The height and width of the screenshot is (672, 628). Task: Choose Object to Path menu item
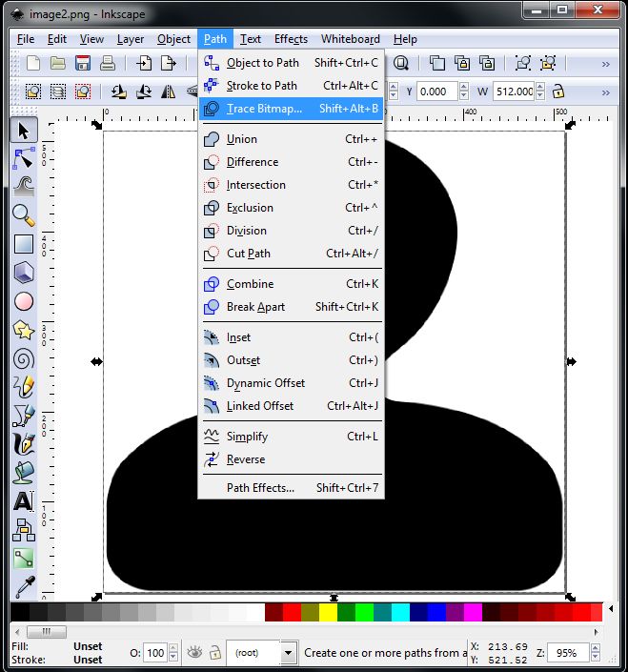(292, 63)
